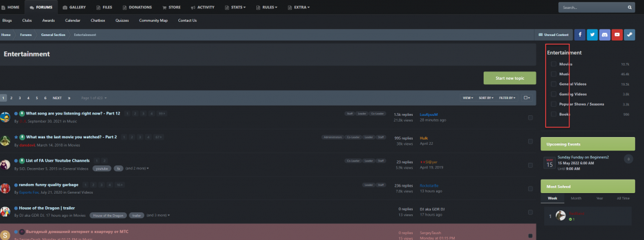
Task: Expand the FILTER BY dropdown
Action: pyautogui.click(x=507, y=98)
